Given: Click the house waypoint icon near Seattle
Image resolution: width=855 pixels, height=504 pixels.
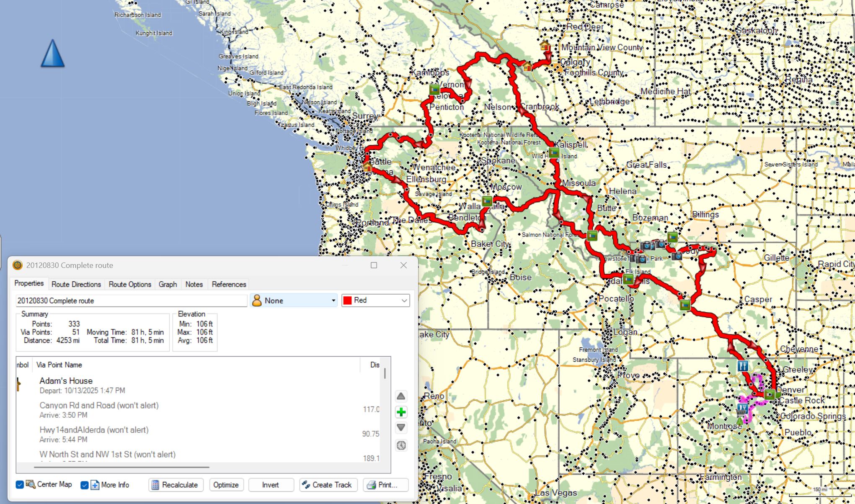Looking at the screenshot, I should point(367,167).
